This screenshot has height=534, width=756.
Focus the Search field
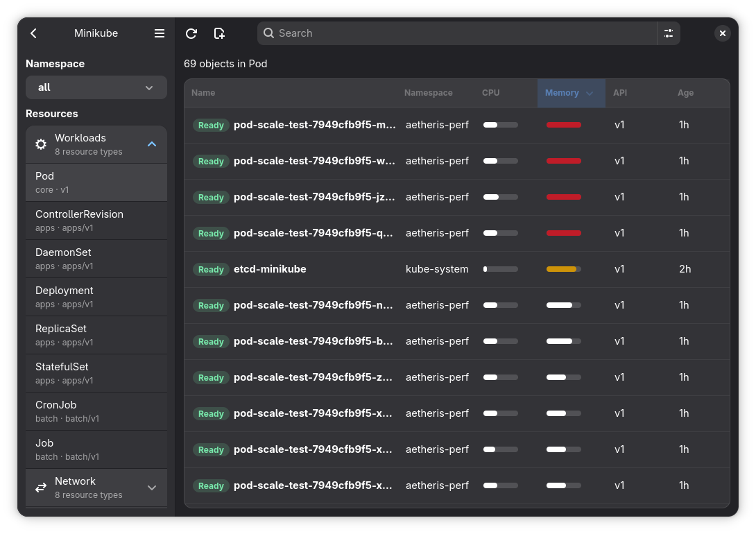coord(457,33)
